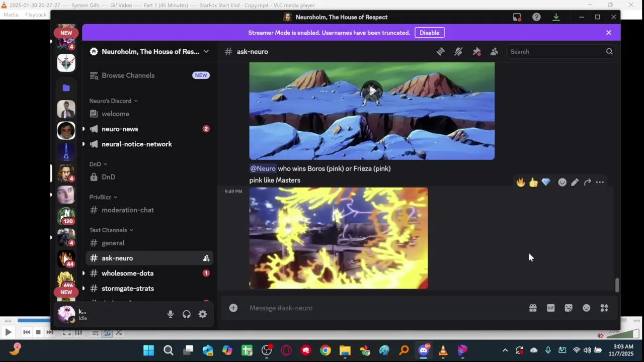The image size is (644, 362).
Task: Click the Forward message arrow icon
Action: (587, 182)
